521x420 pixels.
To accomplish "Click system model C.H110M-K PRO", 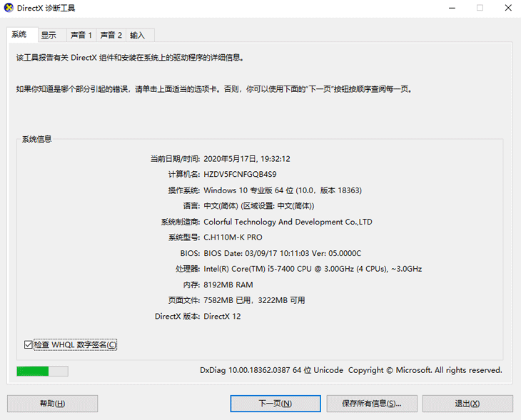I will 233,237.
